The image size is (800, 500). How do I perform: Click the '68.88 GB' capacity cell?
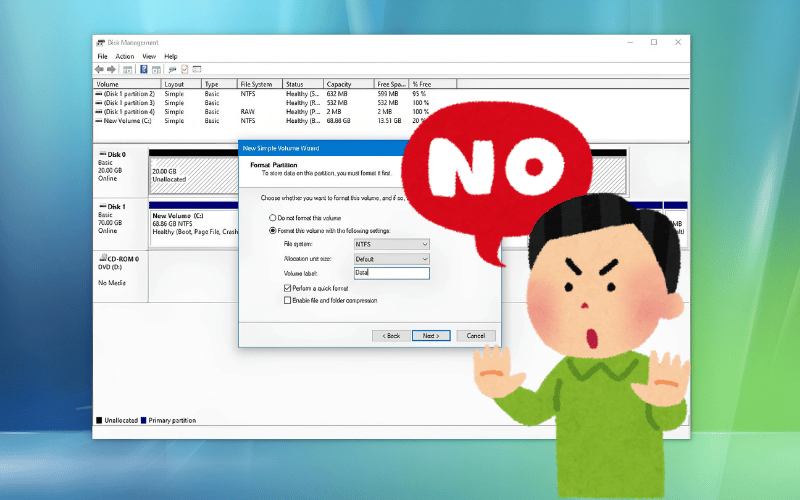click(x=339, y=121)
